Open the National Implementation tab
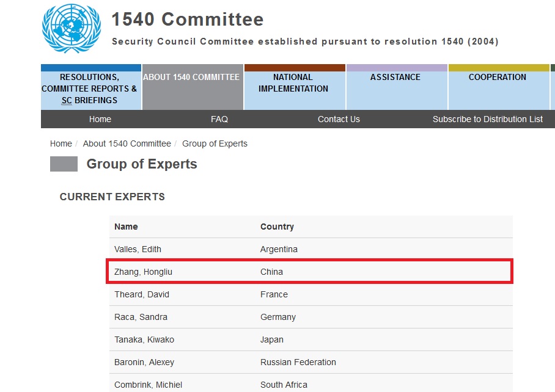 [x=295, y=87]
